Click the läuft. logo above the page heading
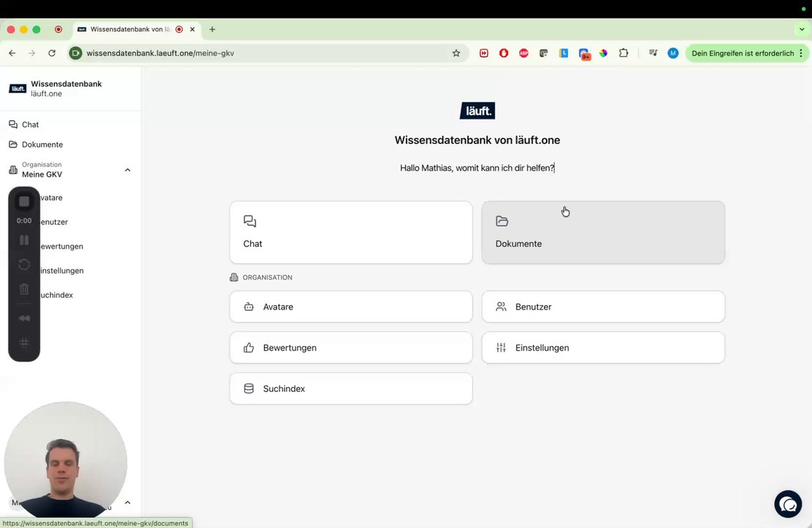Screen dimensions: 812x528 pos(478,111)
